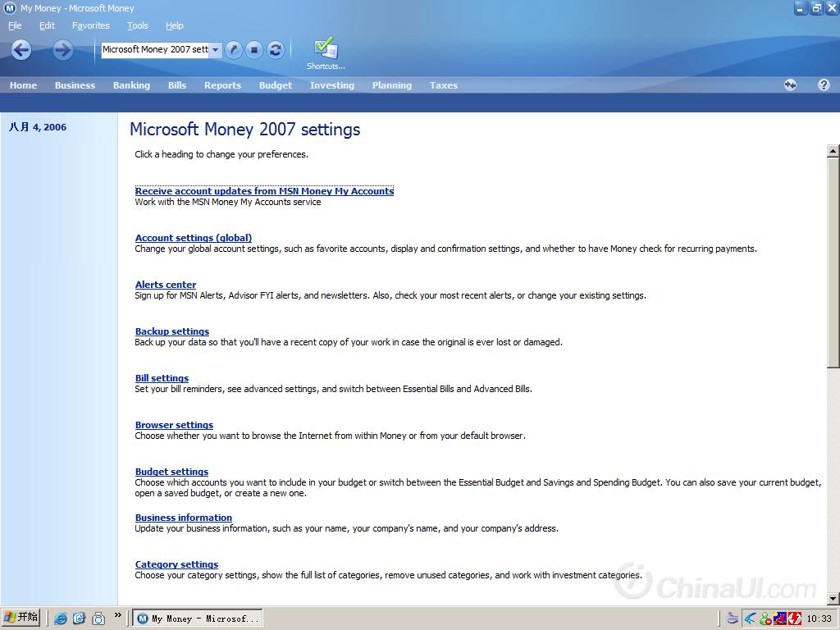This screenshot has height=630, width=840.
Task: Open the Category settings link
Action: 176,564
